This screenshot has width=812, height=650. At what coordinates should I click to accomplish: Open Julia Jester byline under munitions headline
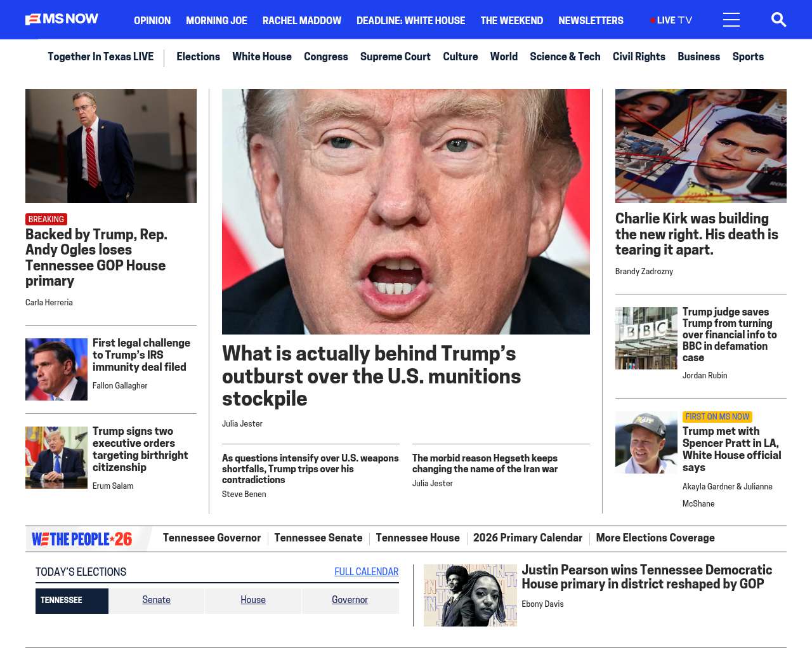point(242,424)
